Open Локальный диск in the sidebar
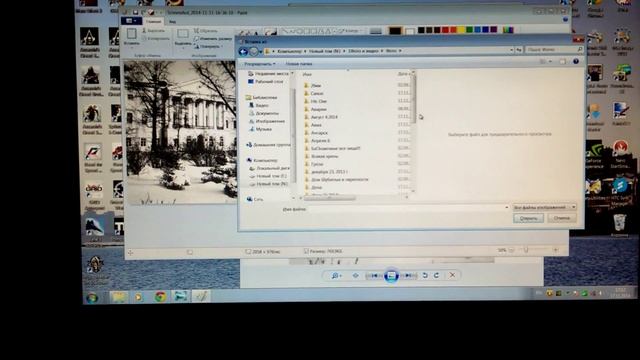640x360 pixels. (269, 168)
